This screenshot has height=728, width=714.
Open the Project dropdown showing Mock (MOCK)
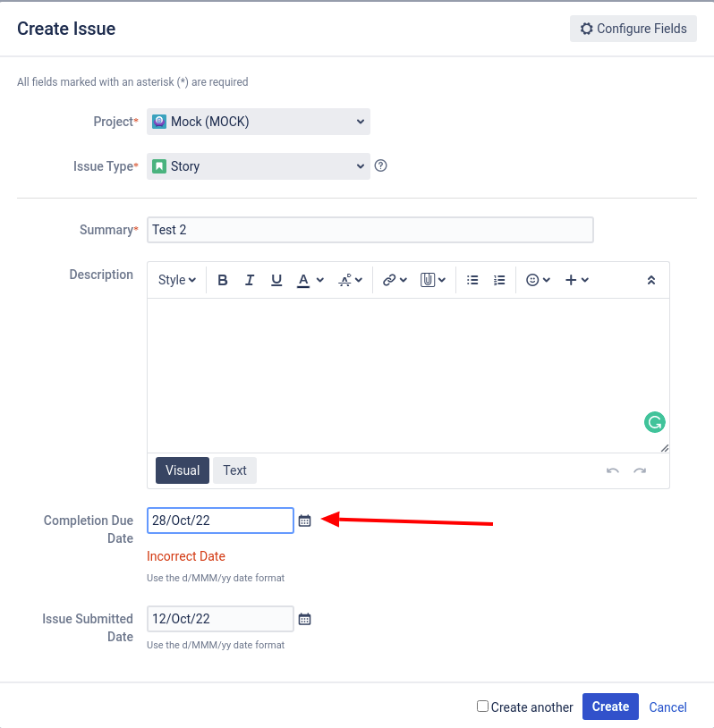pos(259,122)
